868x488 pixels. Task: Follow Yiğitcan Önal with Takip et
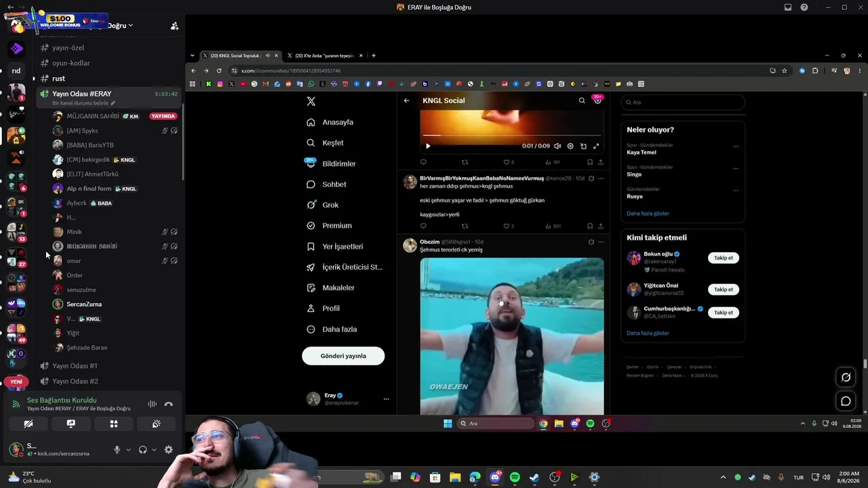click(x=724, y=289)
